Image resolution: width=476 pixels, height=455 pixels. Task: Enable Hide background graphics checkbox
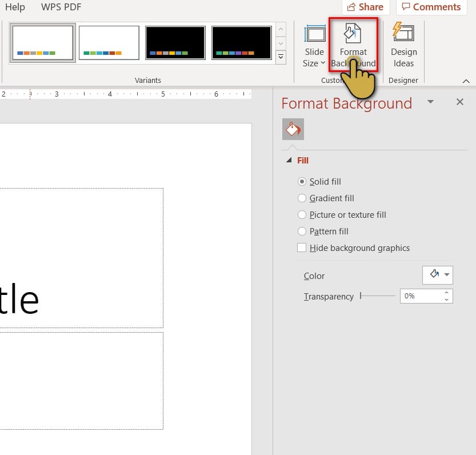(302, 248)
